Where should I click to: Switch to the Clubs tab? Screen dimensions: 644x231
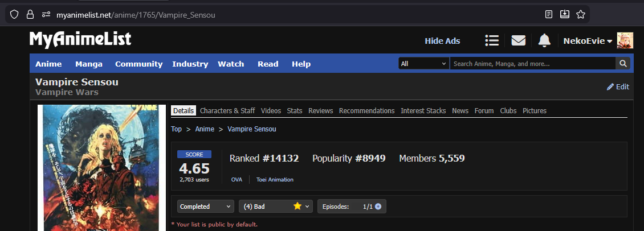[x=508, y=111]
